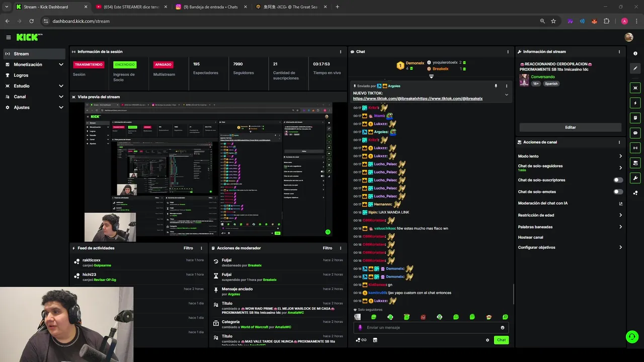Toggle the focus frame widget icon
Screen dimensions: 644x362
point(635,88)
